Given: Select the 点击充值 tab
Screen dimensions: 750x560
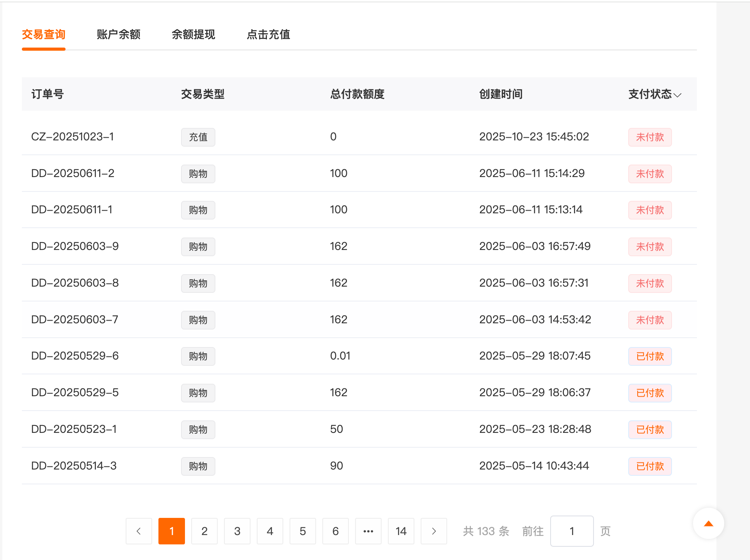Looking at the screenshot, I should 268,34.
